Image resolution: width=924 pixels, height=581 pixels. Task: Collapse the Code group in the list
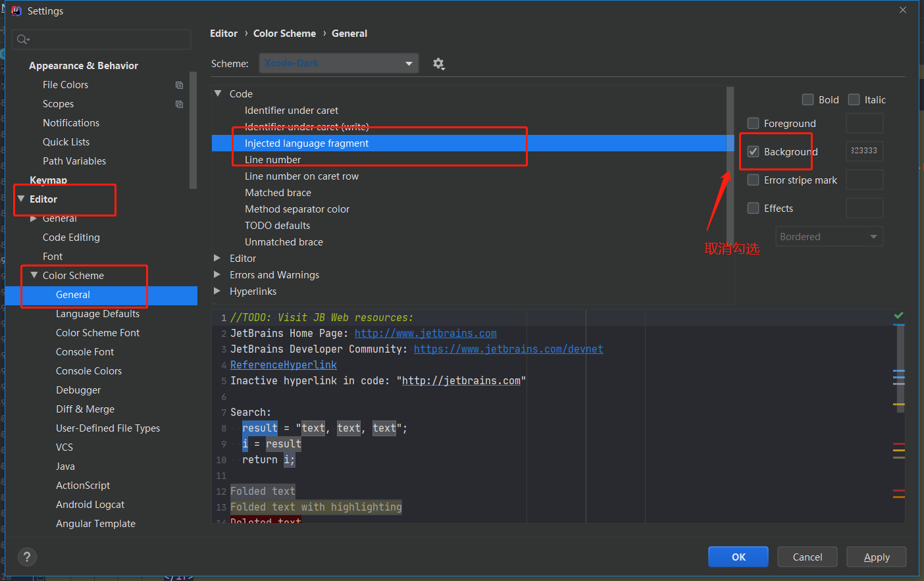(x=218, y=93)
